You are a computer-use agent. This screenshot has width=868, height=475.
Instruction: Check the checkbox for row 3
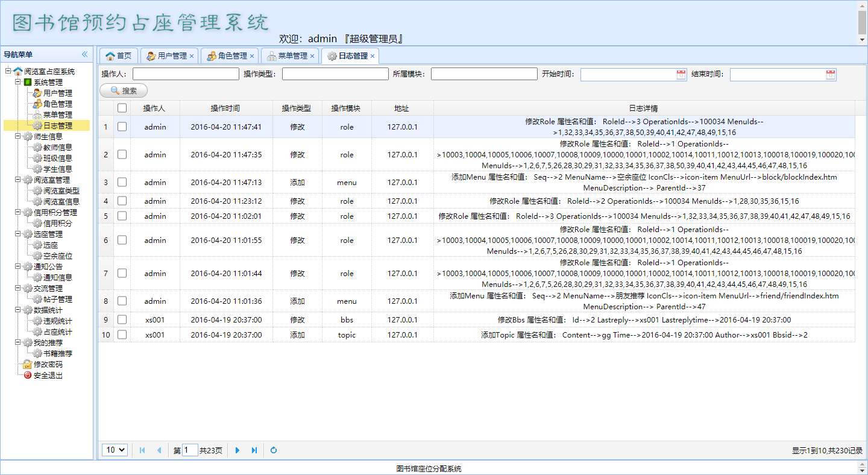(122, 182)
